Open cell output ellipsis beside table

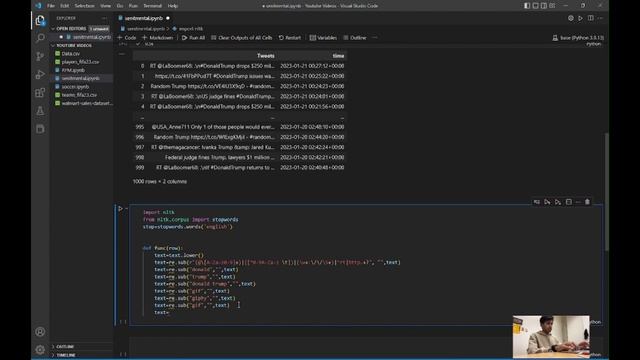tap(122, 54)
